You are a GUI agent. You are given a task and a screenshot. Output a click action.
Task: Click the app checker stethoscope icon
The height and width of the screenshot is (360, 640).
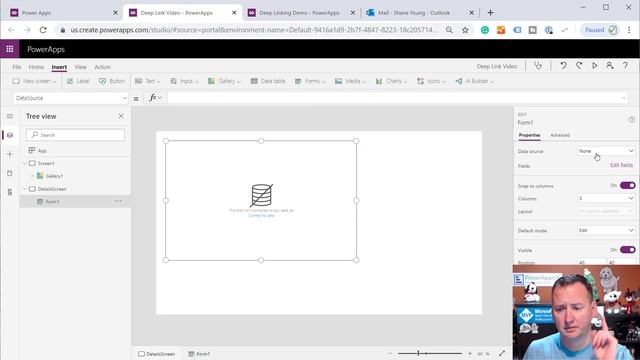(x=538, y=66)
